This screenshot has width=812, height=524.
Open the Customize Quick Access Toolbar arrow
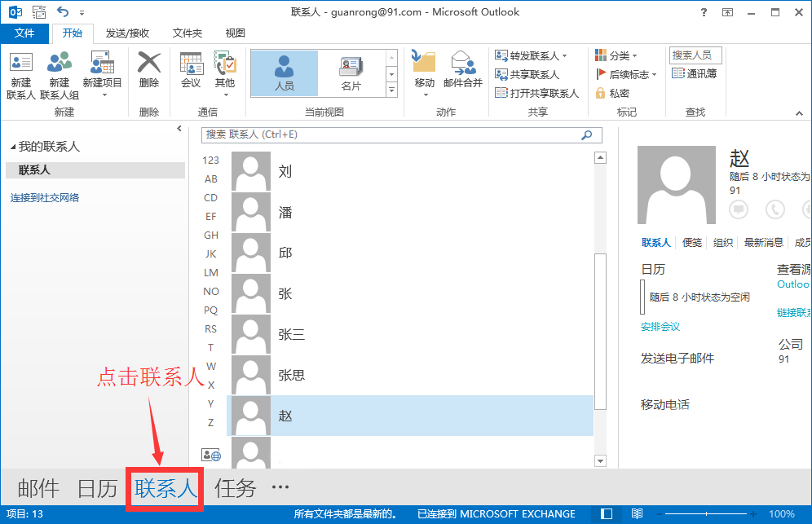click(x=82, y=12)
